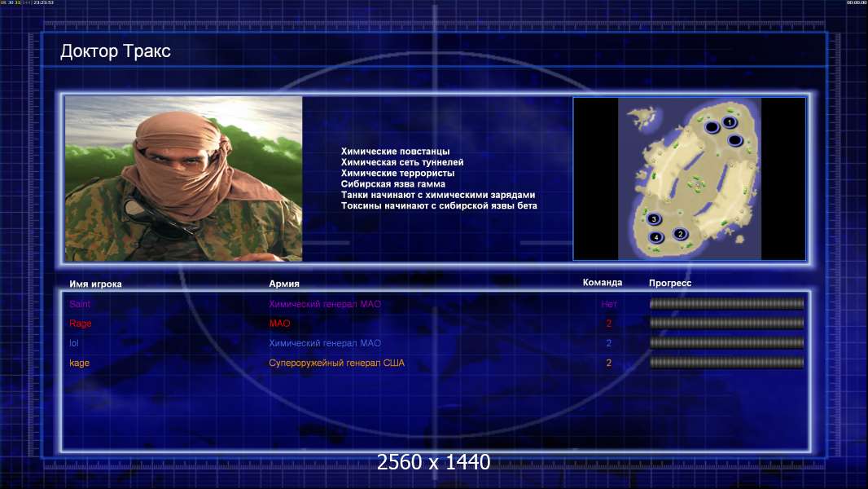Select the player name lol
This screenshot has height=489, width=868.
[x=74, y=343]
